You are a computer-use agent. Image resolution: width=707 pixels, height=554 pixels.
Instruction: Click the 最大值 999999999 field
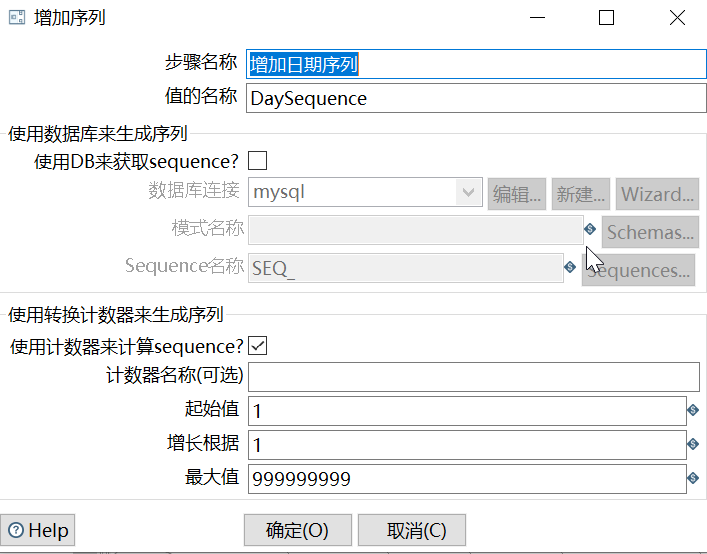[467, 479]
